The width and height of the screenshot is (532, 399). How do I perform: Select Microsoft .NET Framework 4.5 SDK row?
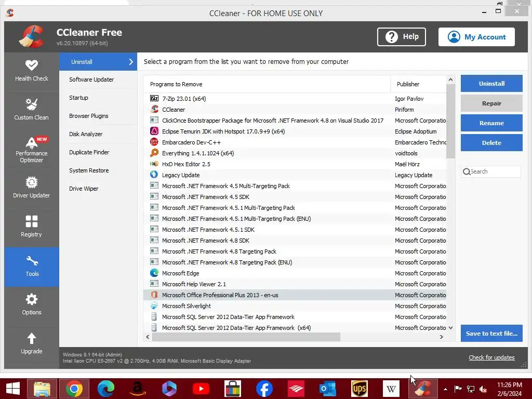[x=295, y=197]
